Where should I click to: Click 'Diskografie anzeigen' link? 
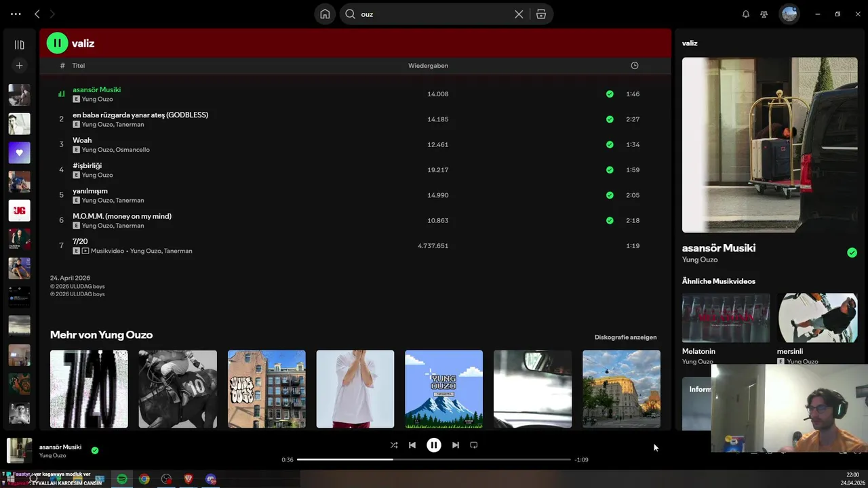(x=625, y=337)
